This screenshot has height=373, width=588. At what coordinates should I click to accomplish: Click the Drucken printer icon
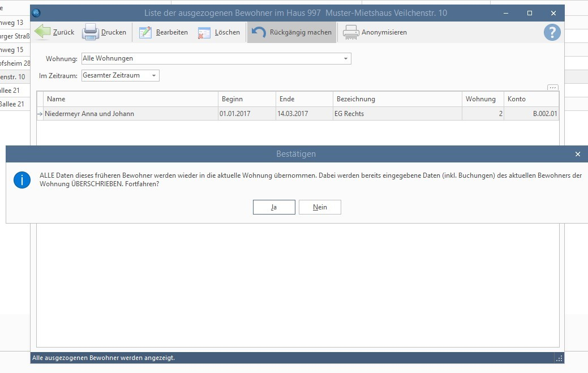tap(91, 32)
